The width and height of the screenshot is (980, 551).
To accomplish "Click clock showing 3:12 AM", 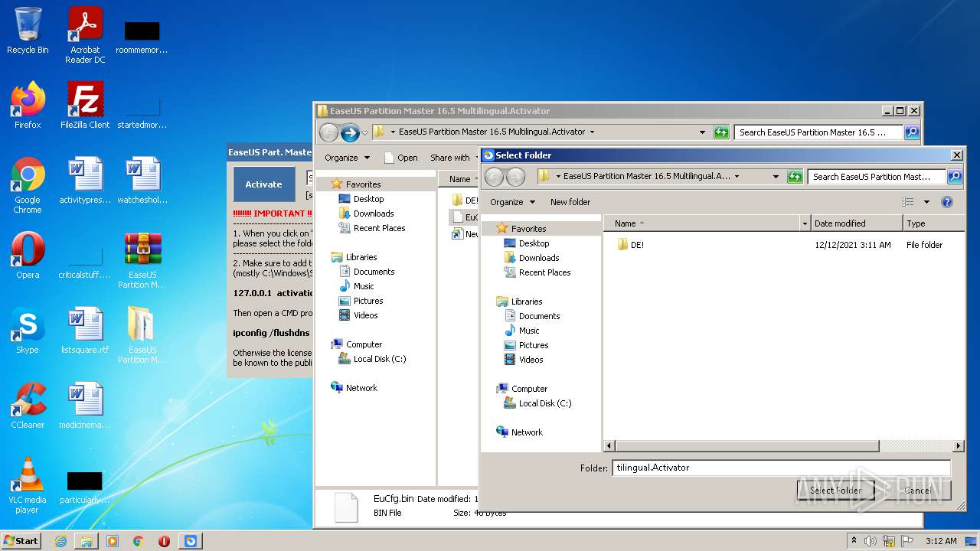I will click(x=941, y=541).
